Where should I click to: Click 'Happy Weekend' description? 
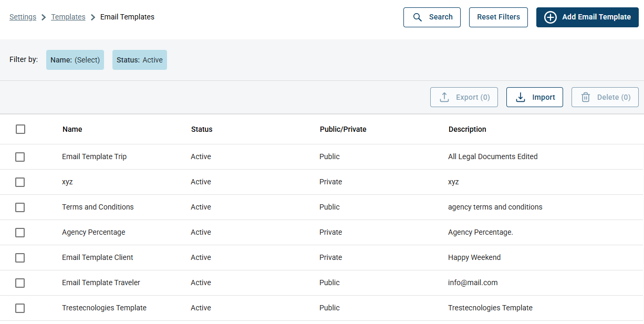point(474,257)
